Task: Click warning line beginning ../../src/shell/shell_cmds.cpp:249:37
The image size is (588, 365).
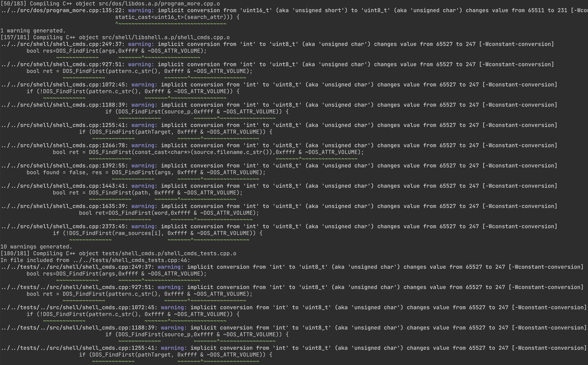Action: click(277, 44)
